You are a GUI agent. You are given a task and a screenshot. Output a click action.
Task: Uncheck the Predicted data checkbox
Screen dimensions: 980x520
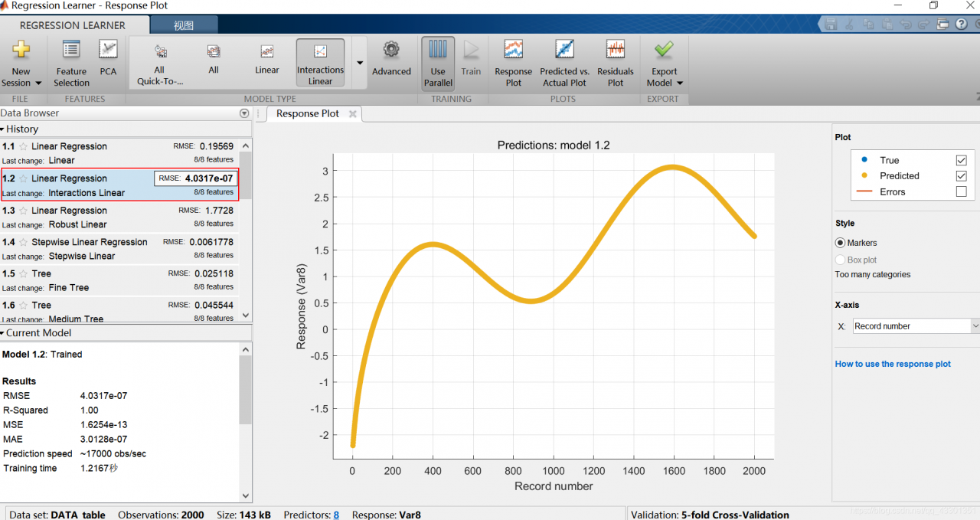pos(962,176)
